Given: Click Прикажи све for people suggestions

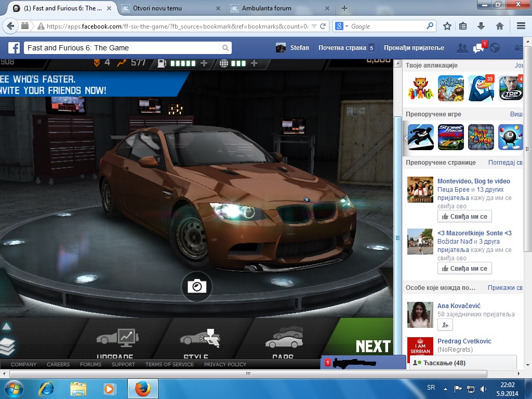Looking at the screenshot, I should tap(505, 288).
